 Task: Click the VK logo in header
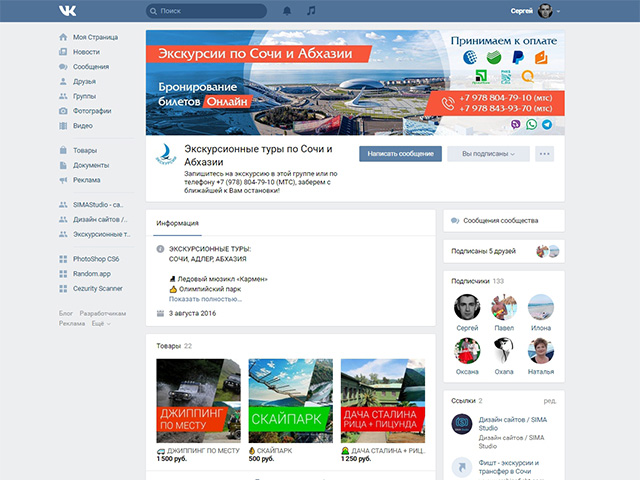click(67, 11)
